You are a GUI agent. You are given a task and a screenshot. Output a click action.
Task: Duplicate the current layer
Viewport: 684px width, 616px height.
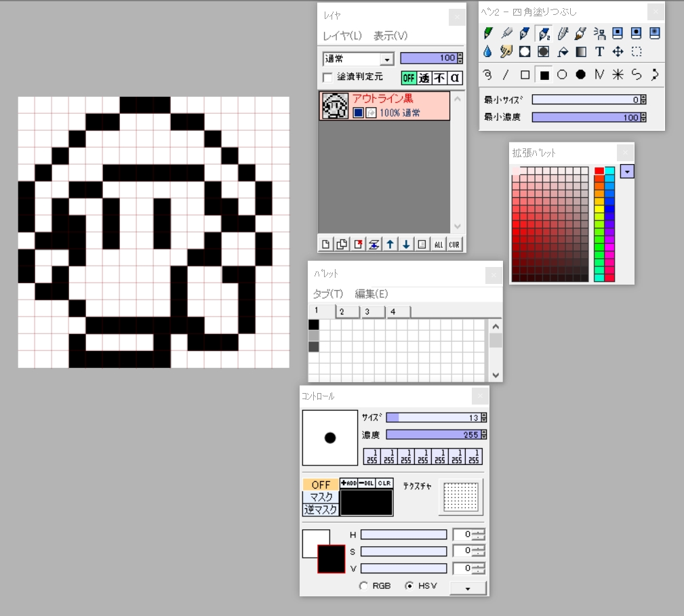342,244
